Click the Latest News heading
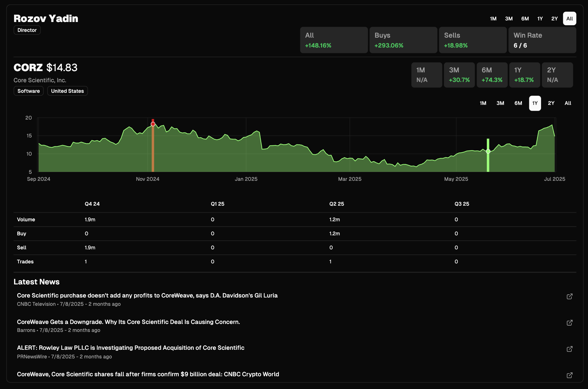This screenshot has width=588, height=389. (37, 282)
